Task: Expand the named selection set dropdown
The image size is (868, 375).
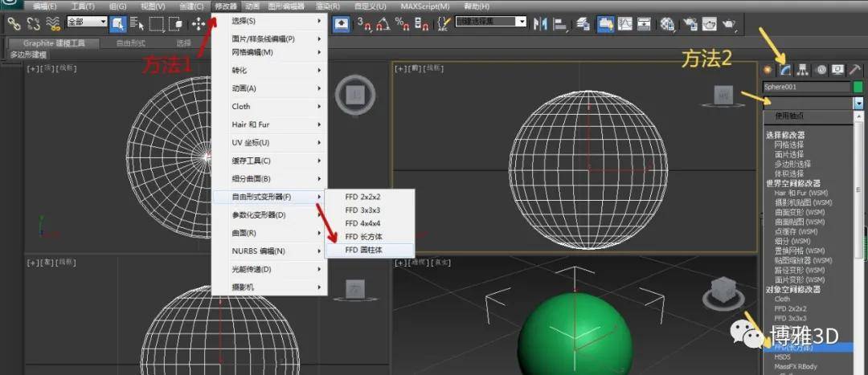Action: (x=522, y=22)
